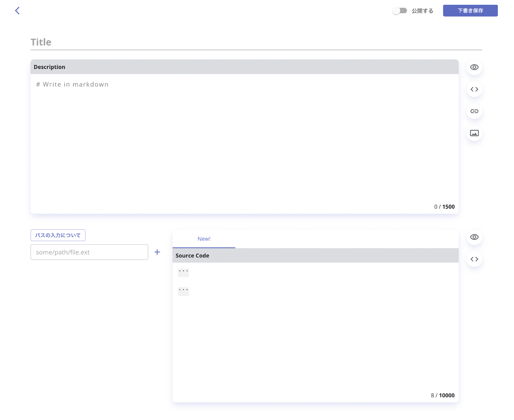
Task: Open パスの入力について help button
Action: pos(58,235)
